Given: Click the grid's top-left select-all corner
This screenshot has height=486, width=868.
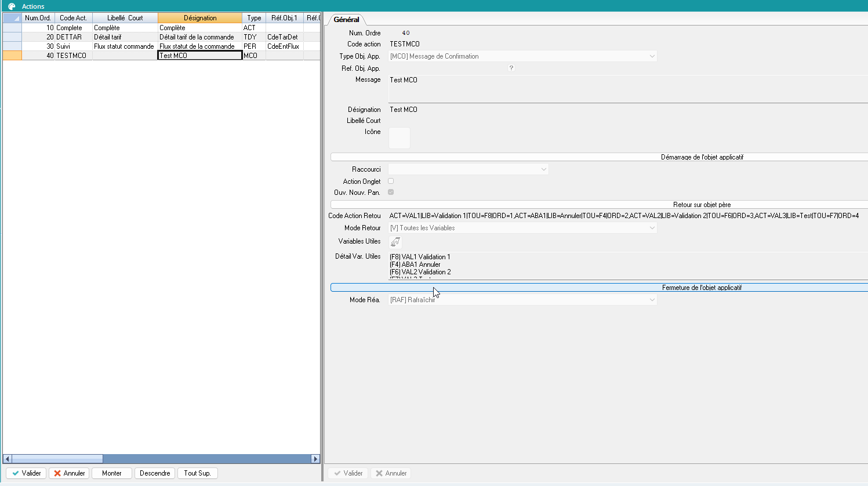Looking at the screenshot, I should click(x=12, y=18).
